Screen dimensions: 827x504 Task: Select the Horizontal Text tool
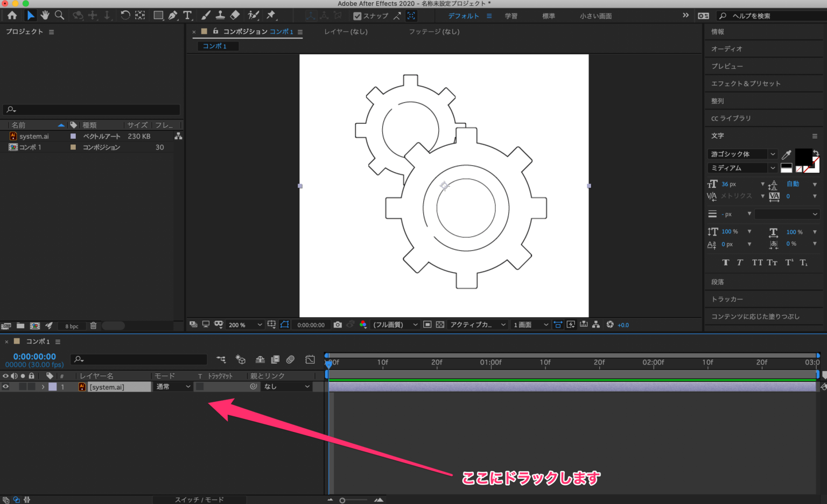tap(187, 16)
